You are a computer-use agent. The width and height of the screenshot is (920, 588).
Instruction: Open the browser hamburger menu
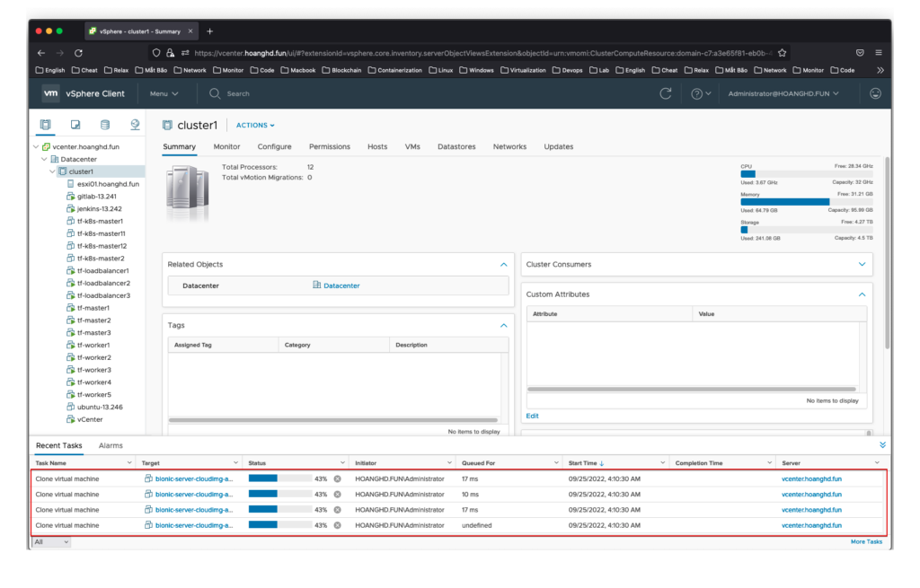(879, 53)
